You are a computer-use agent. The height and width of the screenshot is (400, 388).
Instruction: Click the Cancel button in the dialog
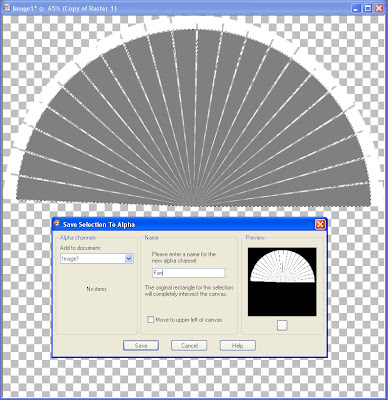tap(189, 345)
